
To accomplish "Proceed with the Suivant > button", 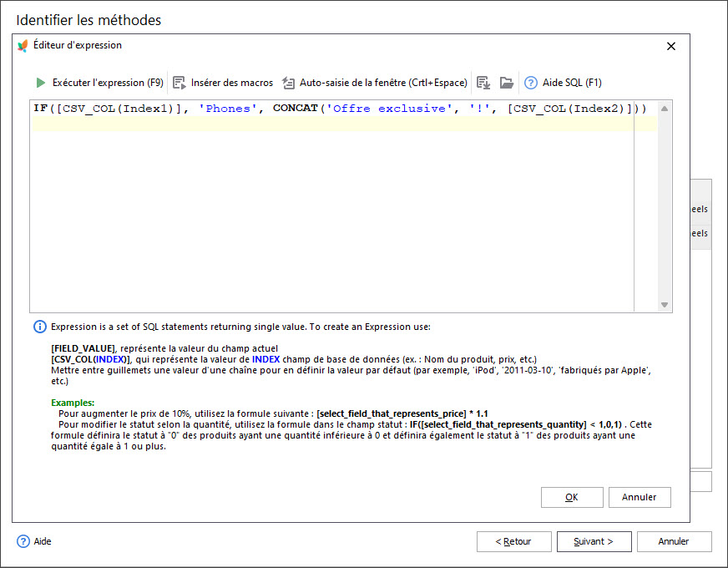I will click(x=594, y=541).
